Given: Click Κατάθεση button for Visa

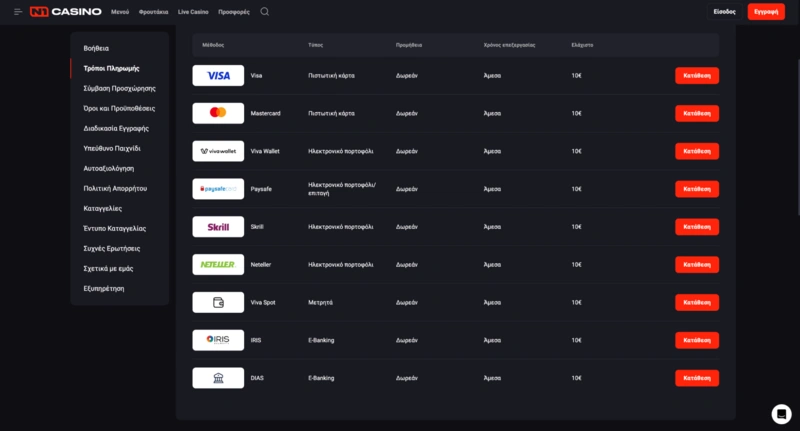Looking at the screenshot, I should click(x=697, y=75).
